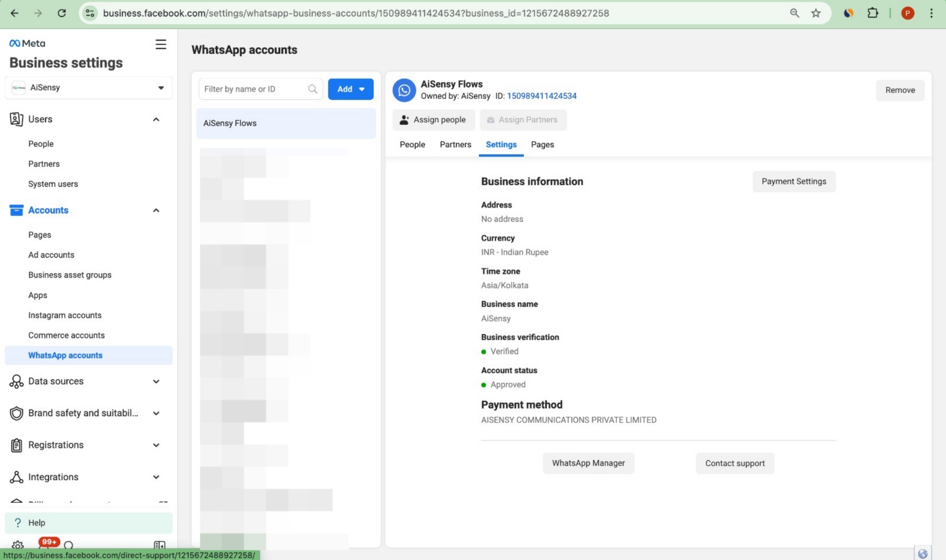Image resolution: width=946 pixels, height=560 pixels.
Task: Click the Users section icon
Action: point(17,119)
